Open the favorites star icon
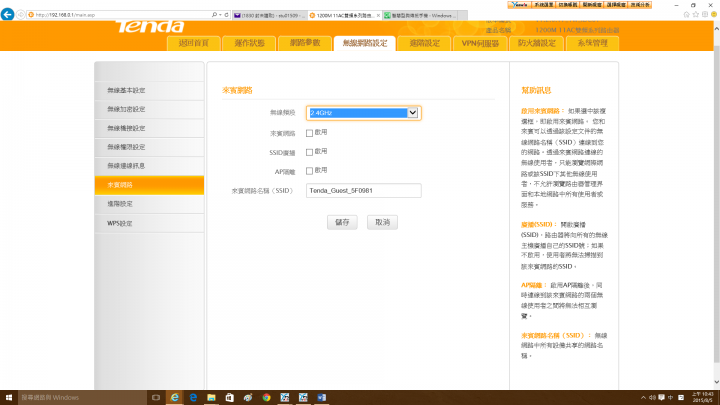This screenshot has width=720, height=405. [696, 15]
